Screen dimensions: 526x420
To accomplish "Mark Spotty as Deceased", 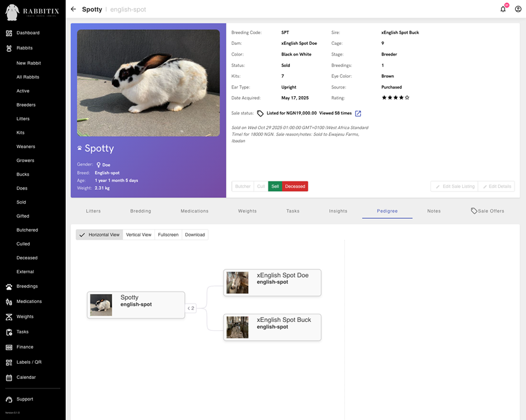I will coord(297,186).
